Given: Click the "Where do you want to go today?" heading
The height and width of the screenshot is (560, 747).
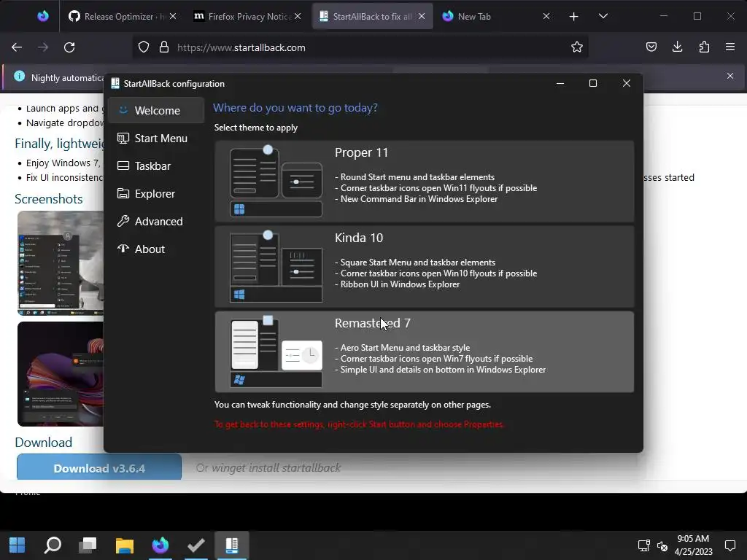Looking at the screenshot, I should coord(295,108).
